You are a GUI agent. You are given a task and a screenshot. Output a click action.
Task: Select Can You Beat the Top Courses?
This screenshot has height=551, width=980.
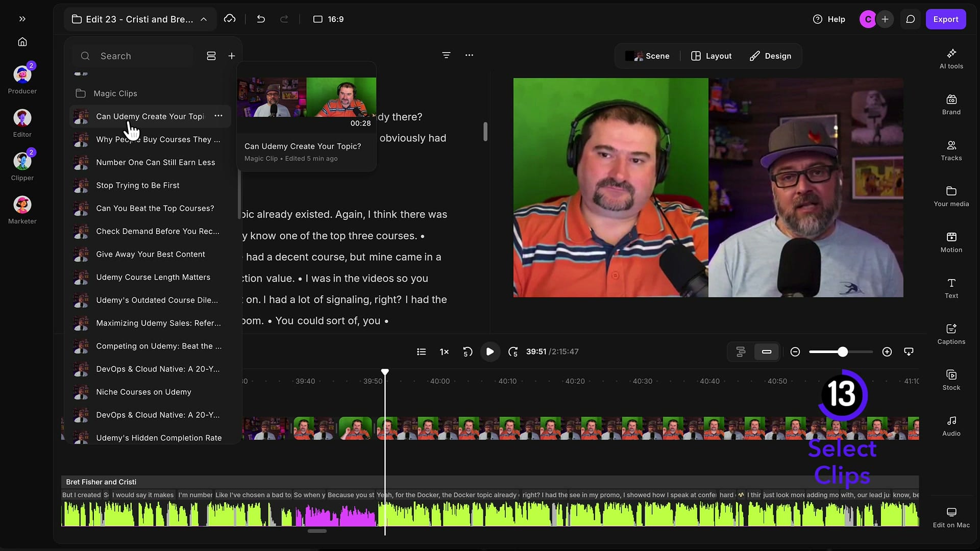pyautogui.click(x=150, y=208)
